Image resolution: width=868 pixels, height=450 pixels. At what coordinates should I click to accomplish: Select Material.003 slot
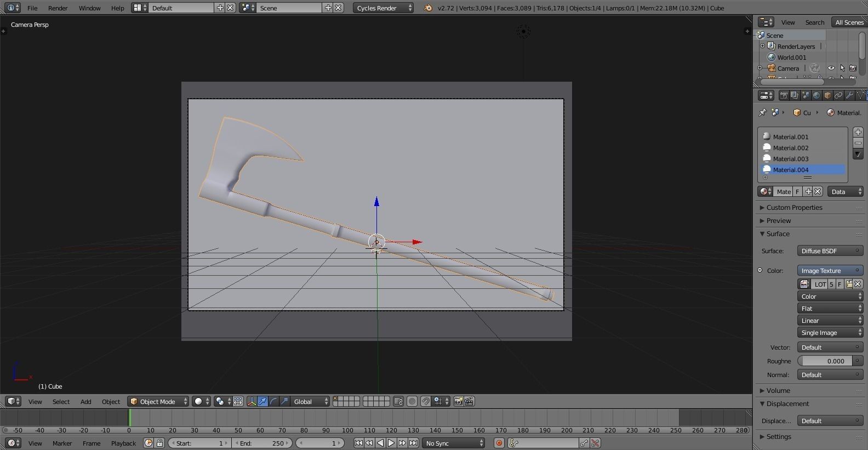coord(803,159)
